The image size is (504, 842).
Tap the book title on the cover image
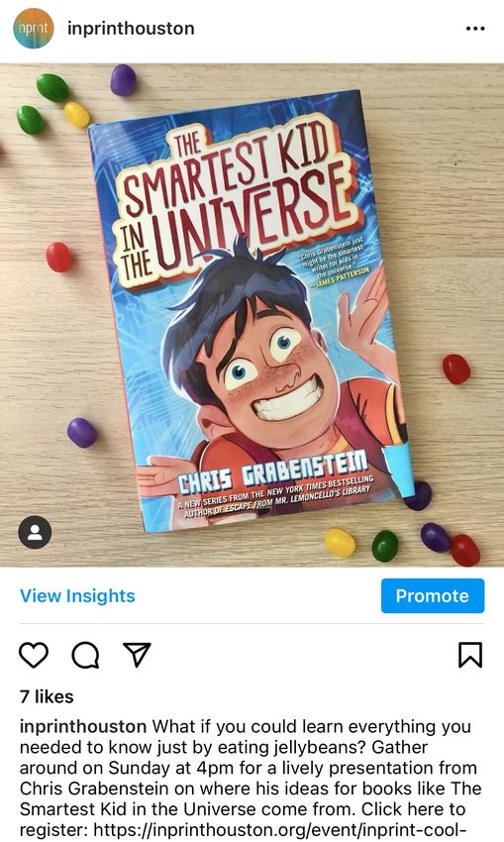tap(237, 204)
